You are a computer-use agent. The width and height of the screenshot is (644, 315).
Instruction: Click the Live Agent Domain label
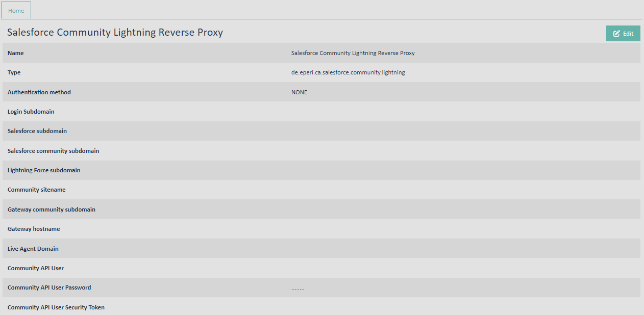pos(33,249)
